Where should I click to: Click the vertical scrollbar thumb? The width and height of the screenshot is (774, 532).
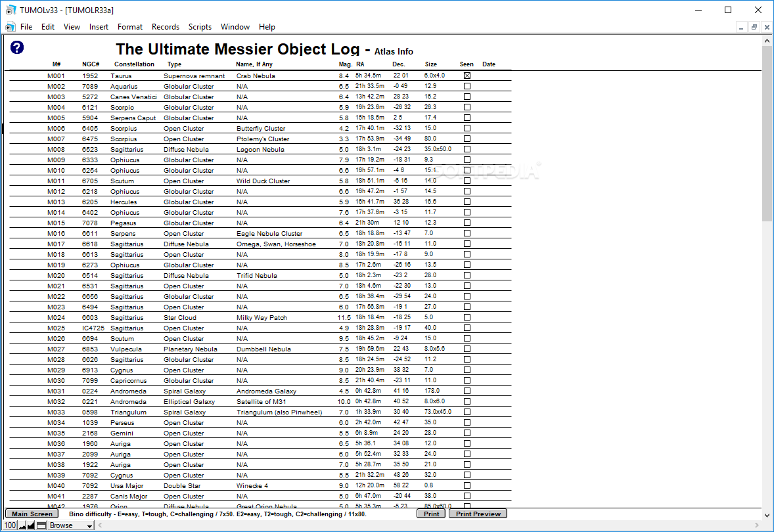click(767, 134)
